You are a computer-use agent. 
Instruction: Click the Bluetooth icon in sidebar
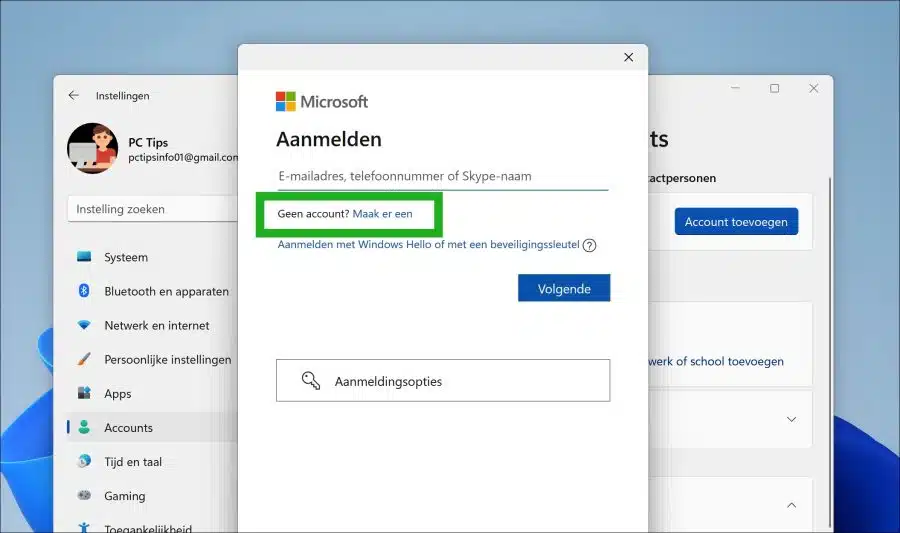click(x=84, y=290)
